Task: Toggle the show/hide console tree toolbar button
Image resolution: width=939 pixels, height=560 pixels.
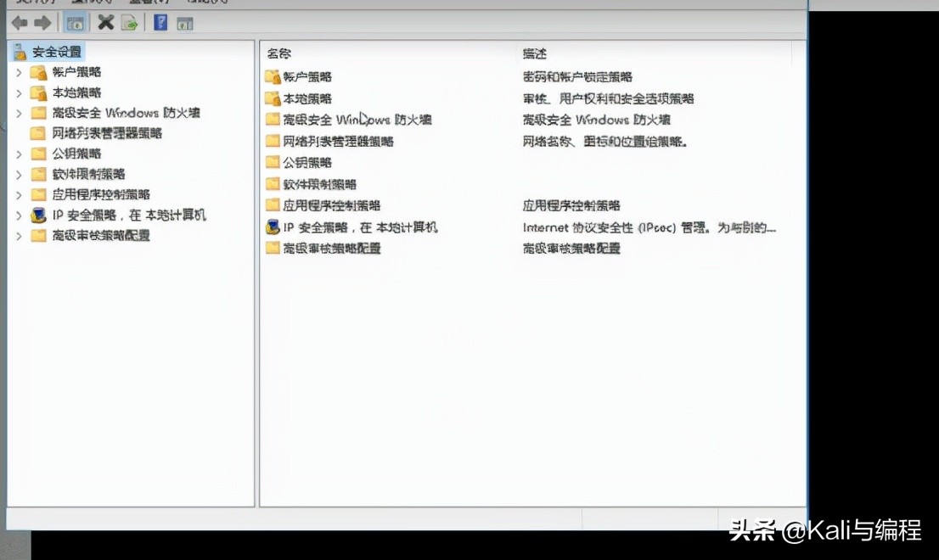Action: tap(76, 24)
